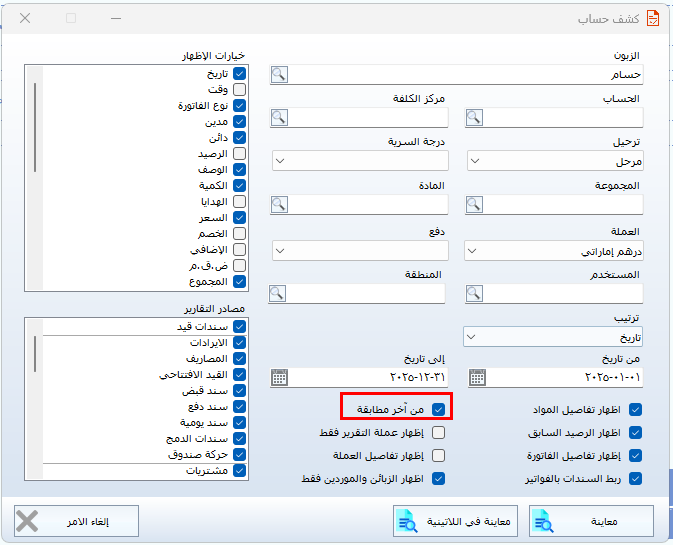Click the المجموعة field search icon
Image resolution: width=673 pixels, height=545 pixels.
pos(476,204)
